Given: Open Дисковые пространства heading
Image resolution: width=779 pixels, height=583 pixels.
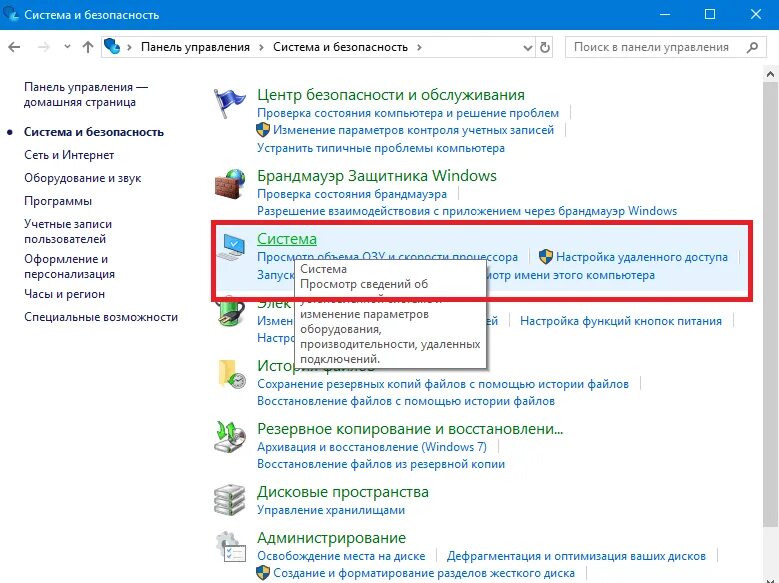Looking at the screenshot, I should [343, 492].
